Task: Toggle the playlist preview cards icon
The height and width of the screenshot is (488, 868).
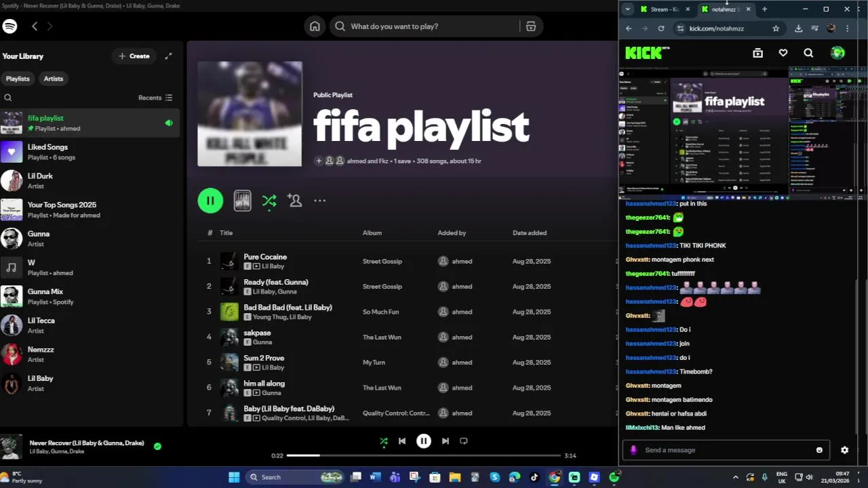Action: pyautogui.click(x=242, y=201)
